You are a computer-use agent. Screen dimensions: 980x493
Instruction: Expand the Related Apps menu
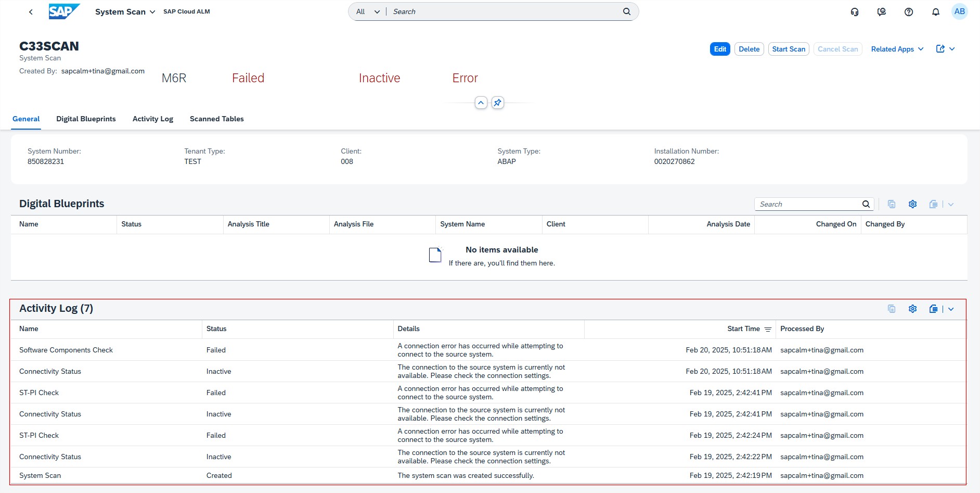pyautogui.click(x=897, y=49)
